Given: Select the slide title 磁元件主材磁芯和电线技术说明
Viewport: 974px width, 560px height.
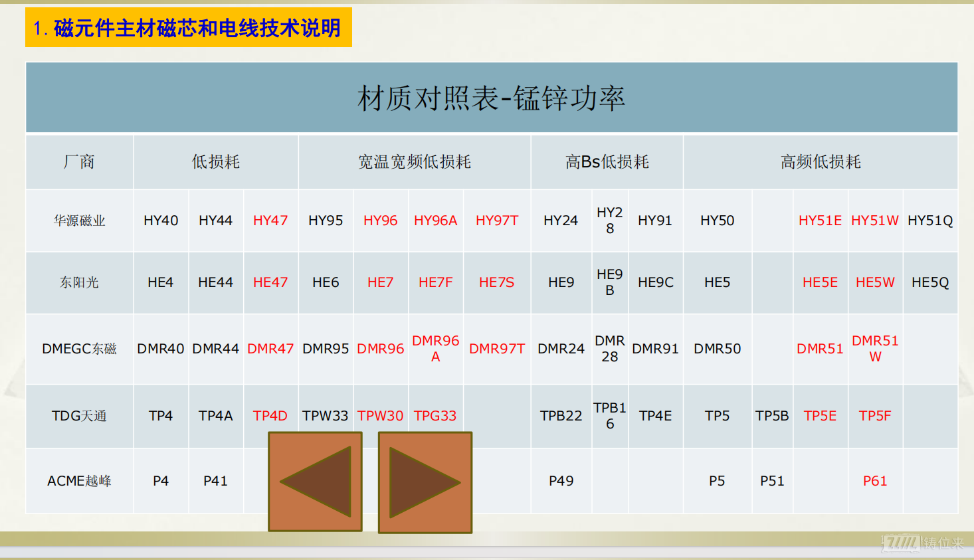Looking at the screenshot, I should click(197, 28).
